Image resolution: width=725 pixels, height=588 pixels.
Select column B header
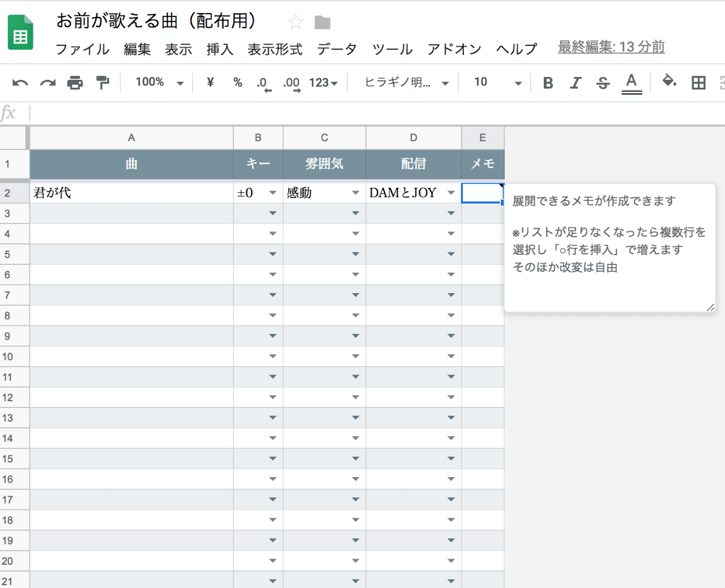tap(258, 138)
